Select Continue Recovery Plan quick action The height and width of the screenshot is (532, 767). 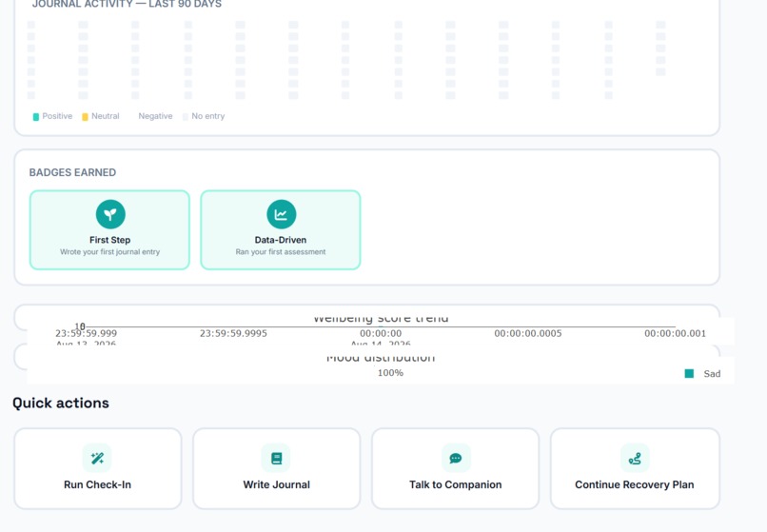[x=635, y=469]
